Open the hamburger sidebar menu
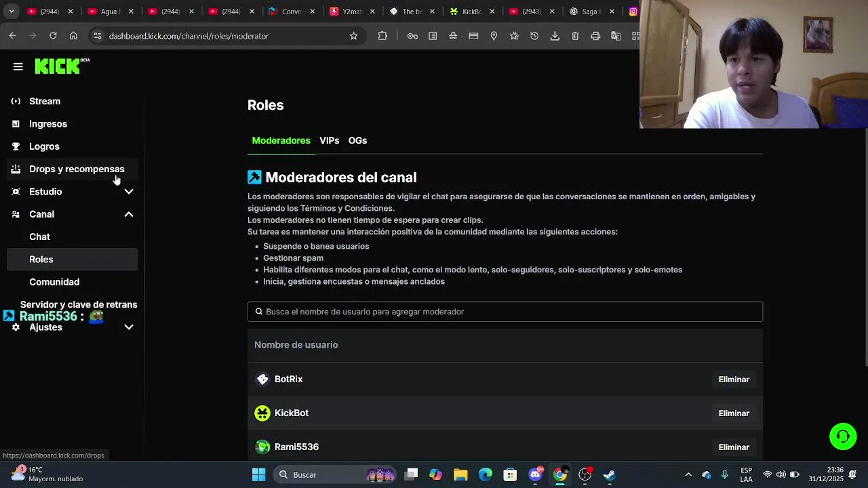 tap(18, 66)
